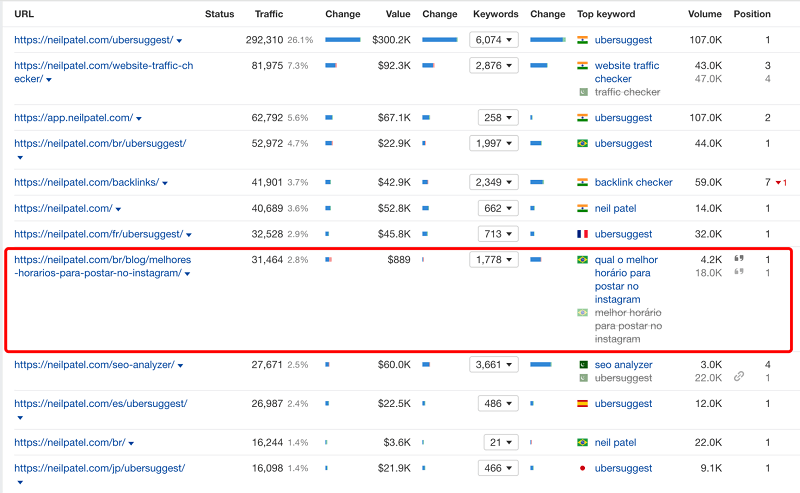Screen dimensions: 800x493
Task: Expand caret next to seo-analyzer URL
Action: point(181,365)
